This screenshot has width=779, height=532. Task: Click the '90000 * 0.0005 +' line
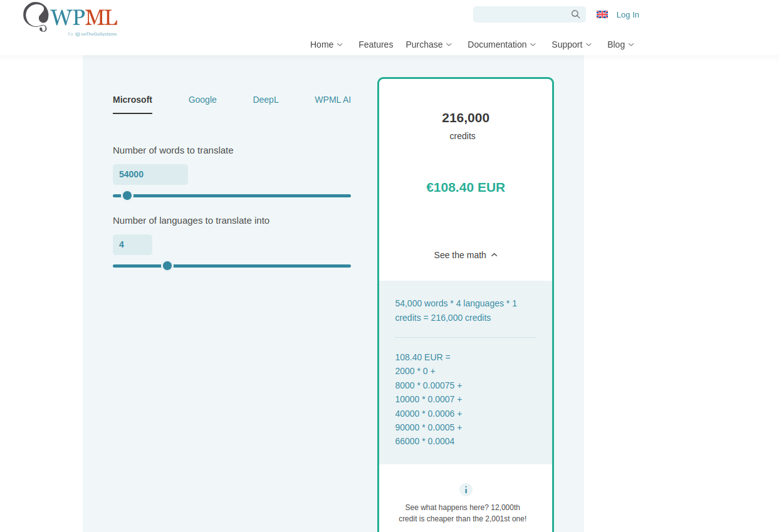click(x=429, y=427)
